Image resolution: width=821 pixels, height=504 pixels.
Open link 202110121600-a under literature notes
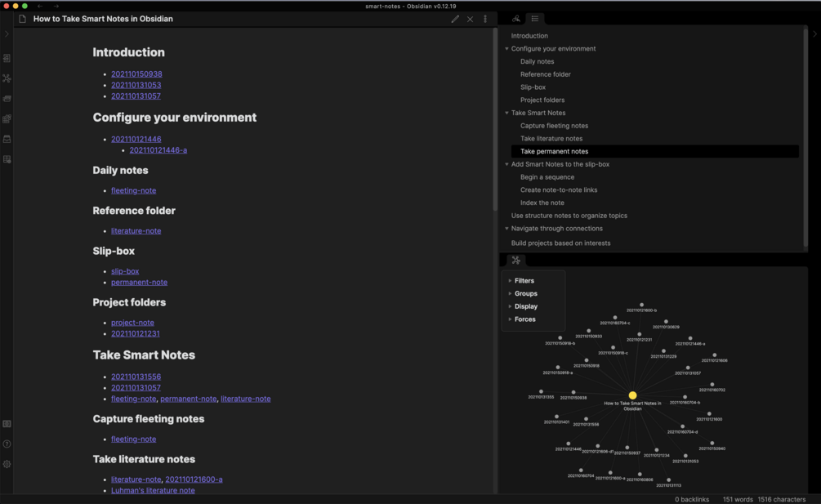click(194, 479)
